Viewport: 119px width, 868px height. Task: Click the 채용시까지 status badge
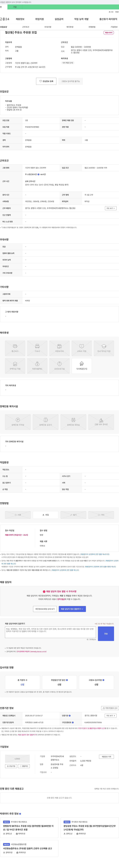pyautogui.click(x=109, y=33)
